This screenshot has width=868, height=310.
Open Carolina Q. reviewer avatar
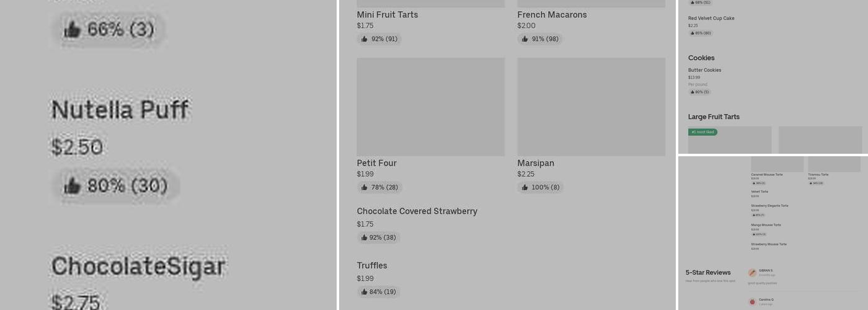752,302
